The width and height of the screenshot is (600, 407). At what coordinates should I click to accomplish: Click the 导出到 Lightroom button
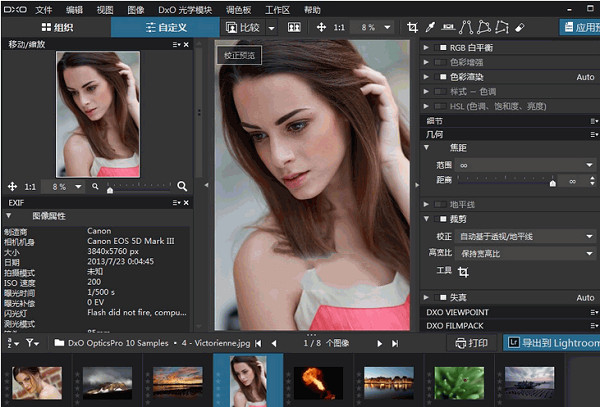pyautogui.click(x=551, y=343)
